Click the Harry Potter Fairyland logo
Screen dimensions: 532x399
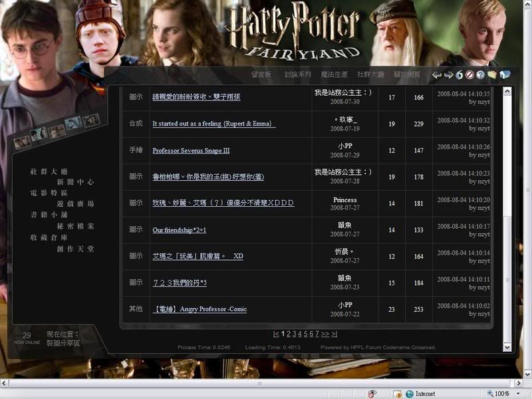[x=294, y=31]
